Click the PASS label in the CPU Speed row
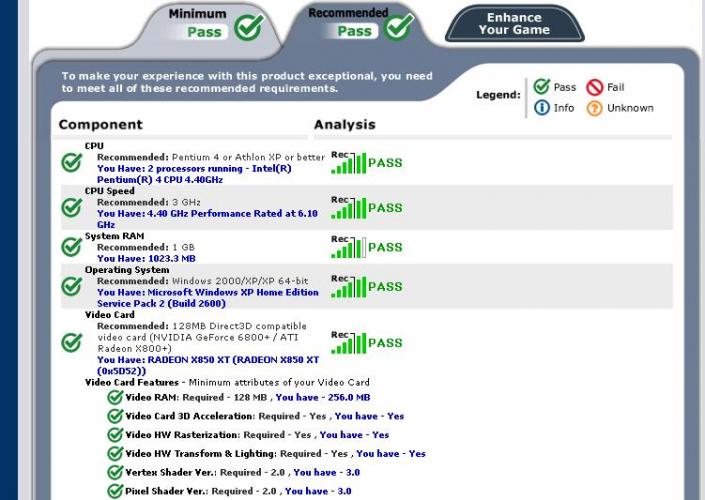Screen dimensions: 705x500 (x=385, y=208)
